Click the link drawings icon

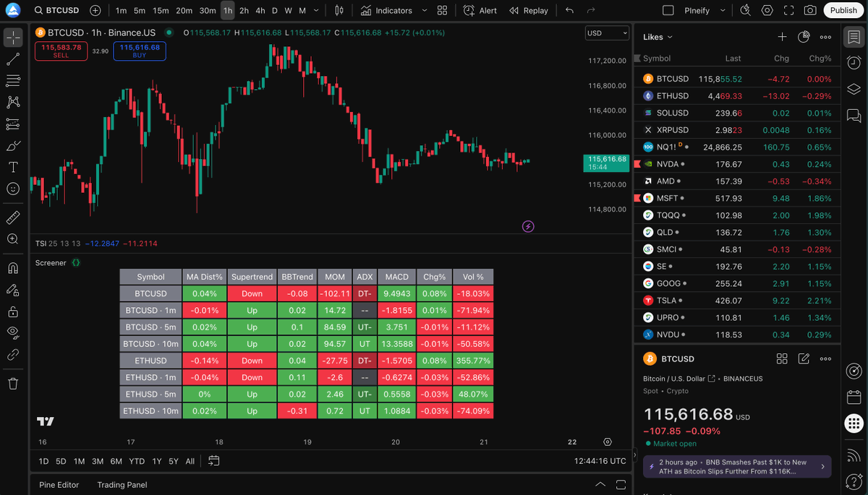[x=13, y=355]
